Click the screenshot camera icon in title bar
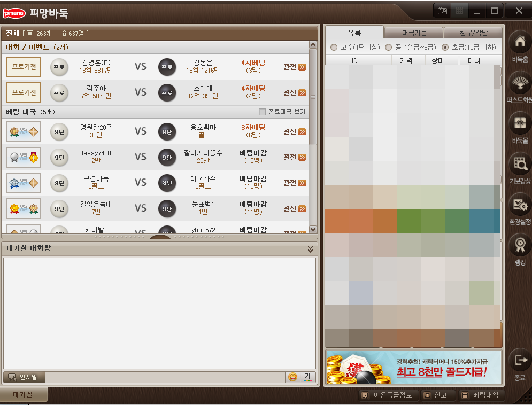 [442, 11]
